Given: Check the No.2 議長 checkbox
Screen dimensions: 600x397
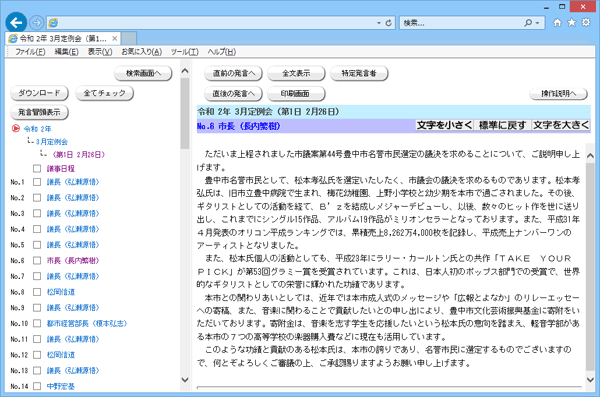Looking at the screenshot, I should (37, 198).
